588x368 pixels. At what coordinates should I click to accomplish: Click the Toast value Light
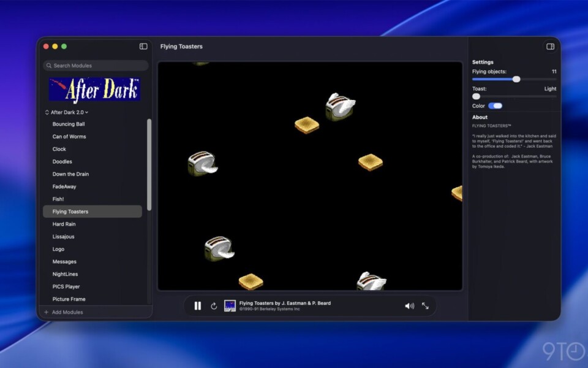click(x=550, y=88)
